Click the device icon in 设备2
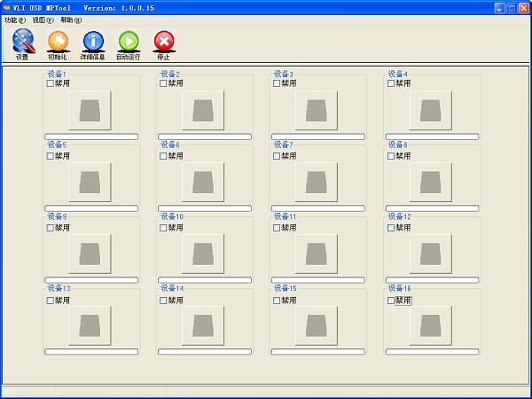Viewport: 532px width, 399px height. [203, 111]
